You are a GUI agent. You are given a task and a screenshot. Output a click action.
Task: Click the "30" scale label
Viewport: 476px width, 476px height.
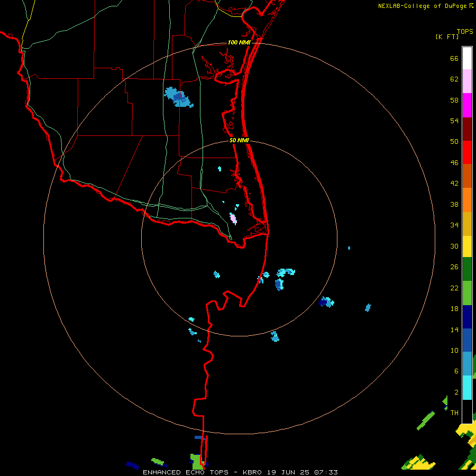point(454,246)
